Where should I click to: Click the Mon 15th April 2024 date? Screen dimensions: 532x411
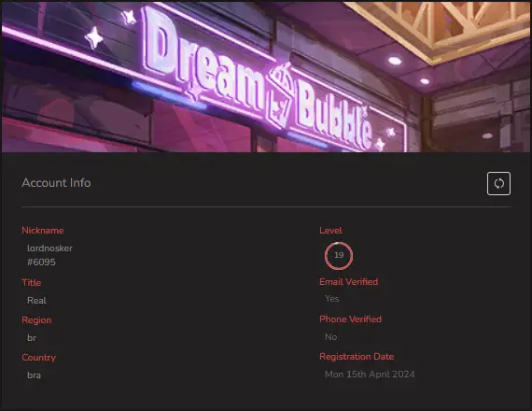tap(370, 375)
